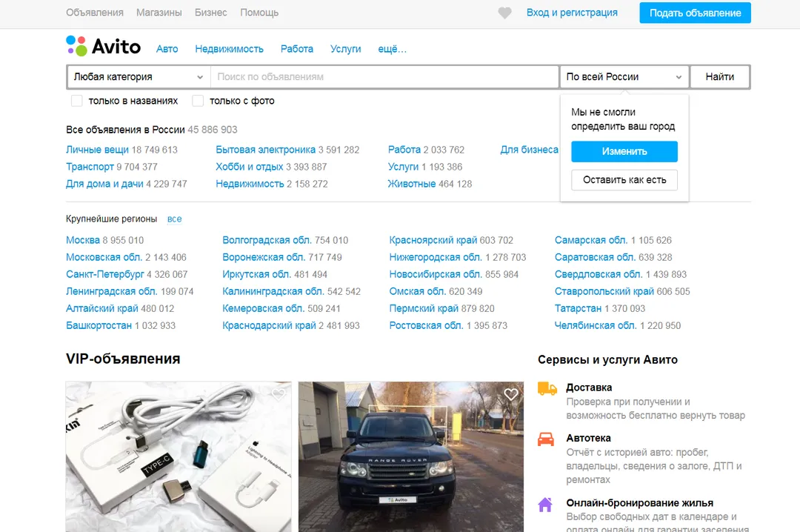Open the Транспорт category
The image size is (800, 532).
click(90, 167)
